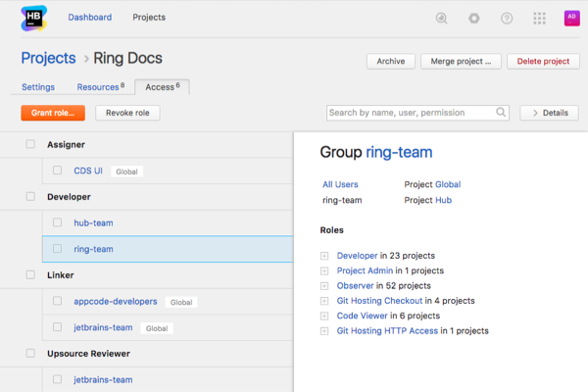This screenshot has width=588, height=392.
Task: Collapse the Details side panel
Action: pyautogui.click(x=549, y=113)
